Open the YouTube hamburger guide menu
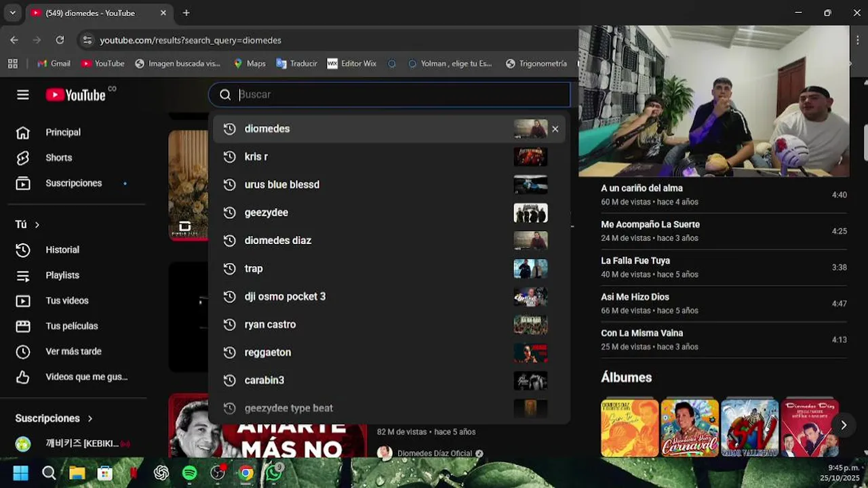This screenshot has width=868, height=488. [x=23, y=95]
